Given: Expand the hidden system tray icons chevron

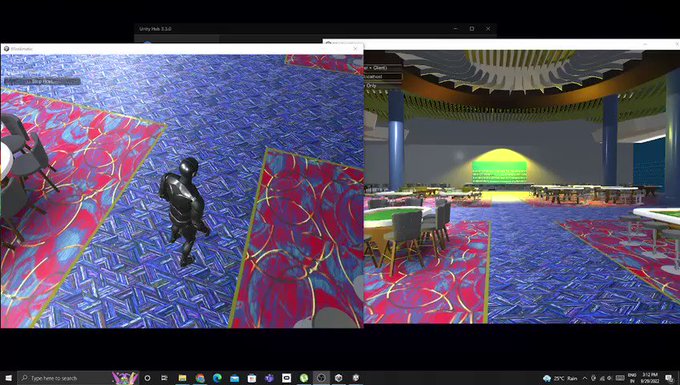Looking at the screenshot, I should (585, 378).
